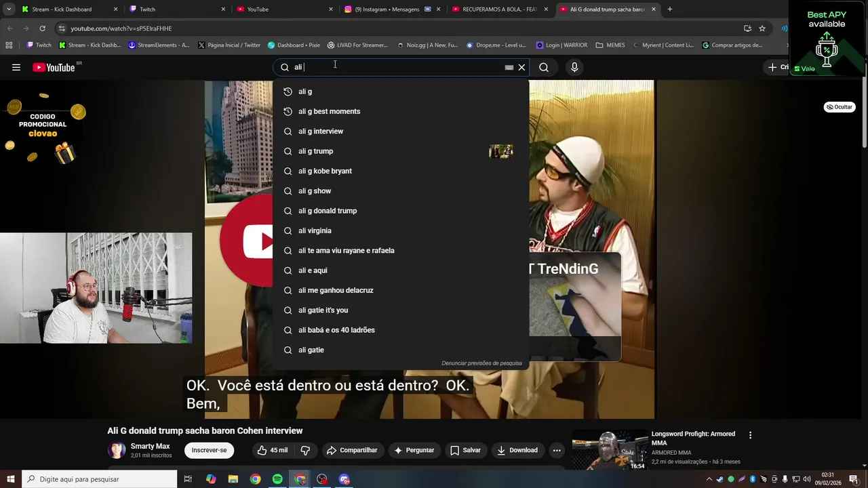Screen dimensions: 868x488
Task: Open the tab search dropdown arrow
Action: (x=9, y=9)
